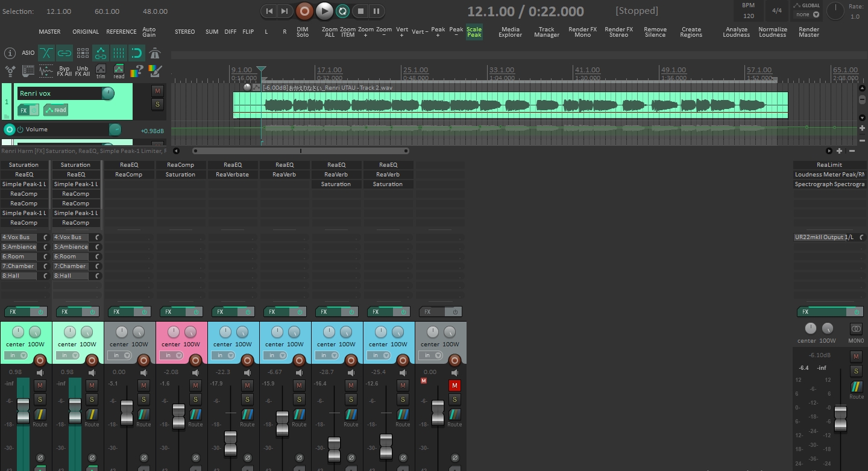Open Track Manager

pos(547,32)
